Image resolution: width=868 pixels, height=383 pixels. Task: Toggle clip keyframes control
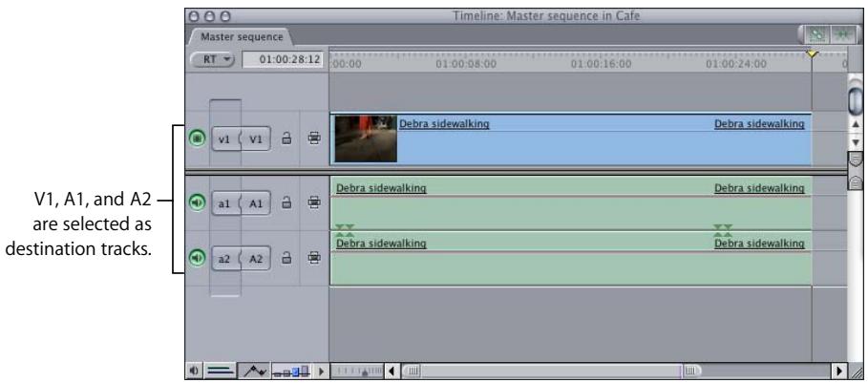point(221,371)
